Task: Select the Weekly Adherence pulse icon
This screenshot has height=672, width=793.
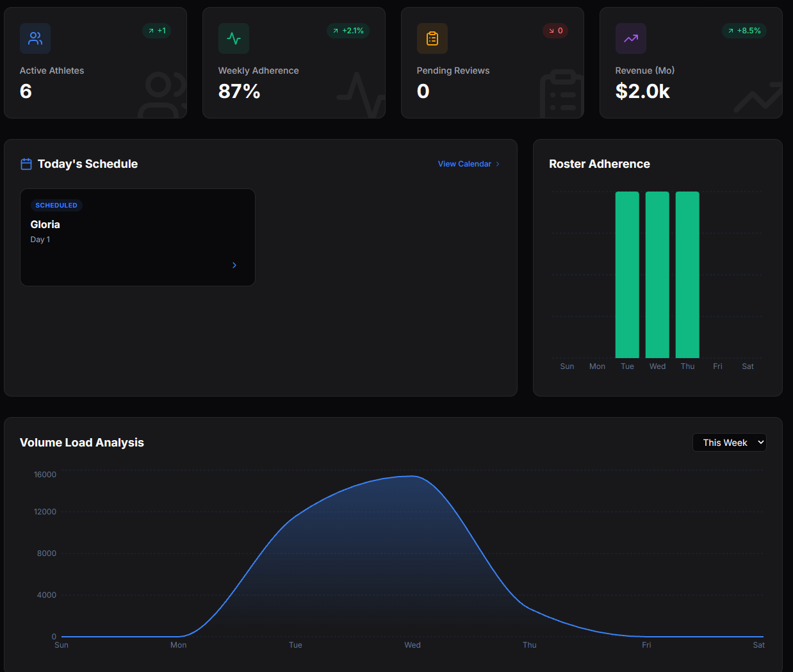Action: click(x=234, y=38)
